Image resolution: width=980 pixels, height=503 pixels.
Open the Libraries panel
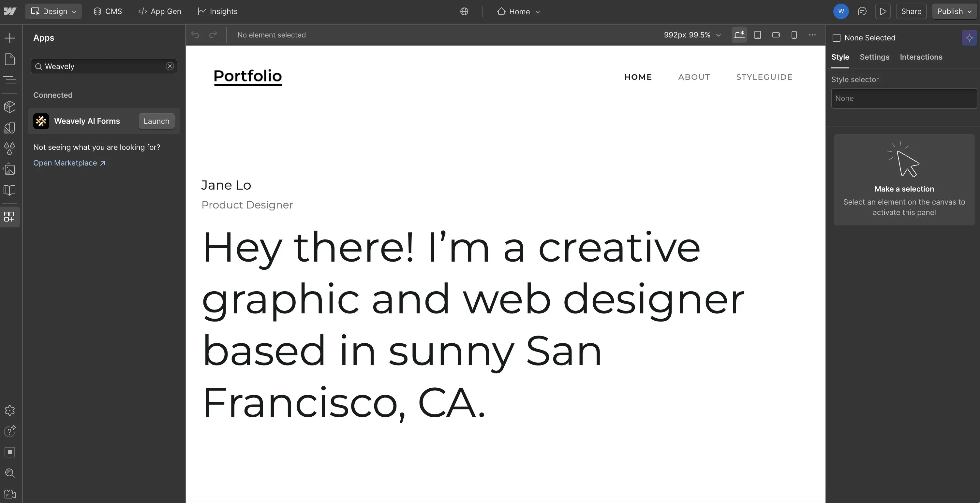9,190
